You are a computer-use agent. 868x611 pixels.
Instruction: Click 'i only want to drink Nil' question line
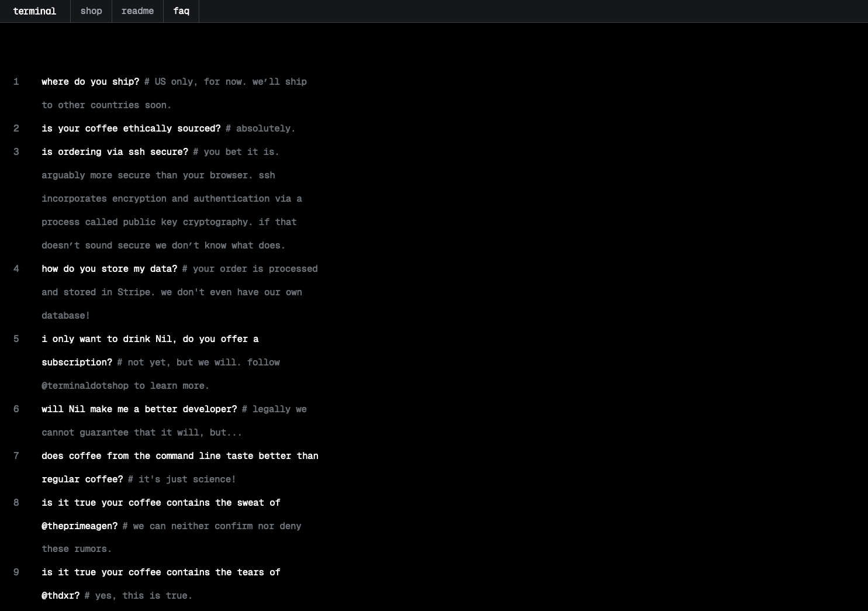click(x=150, y=339)
